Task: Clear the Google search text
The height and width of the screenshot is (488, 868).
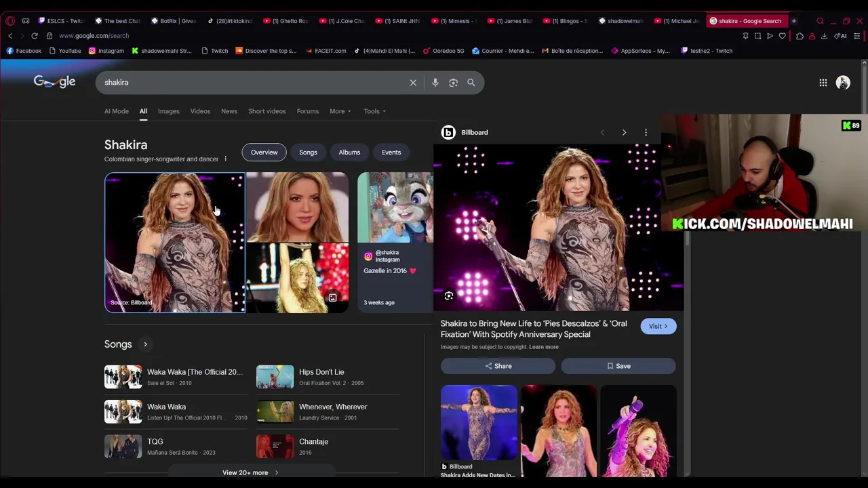Action: pyautogui.click(x=413, y=83)
